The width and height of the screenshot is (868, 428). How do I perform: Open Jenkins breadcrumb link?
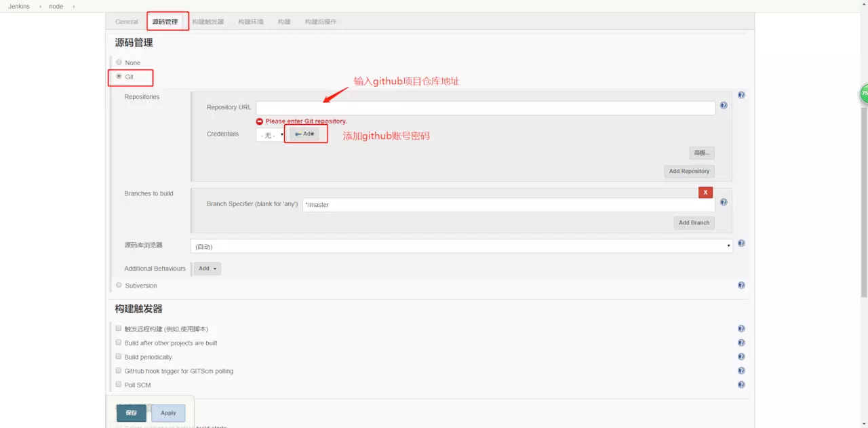pyautogui.click(x=19, y=6)
